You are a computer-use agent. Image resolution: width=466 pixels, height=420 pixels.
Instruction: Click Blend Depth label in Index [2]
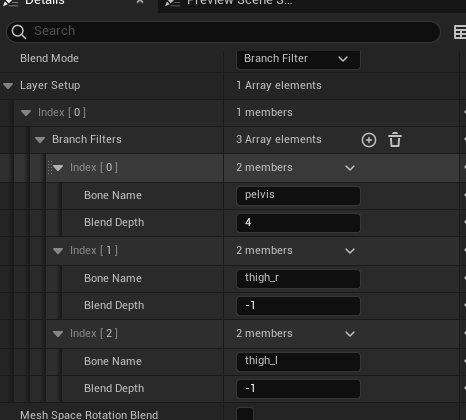pos(114,389)
